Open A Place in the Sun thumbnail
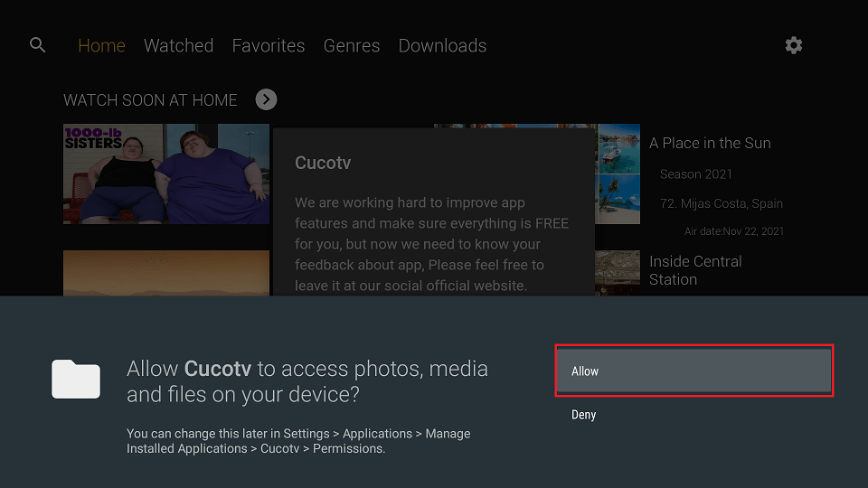This screenshot has height=488, width=868. 618,174
